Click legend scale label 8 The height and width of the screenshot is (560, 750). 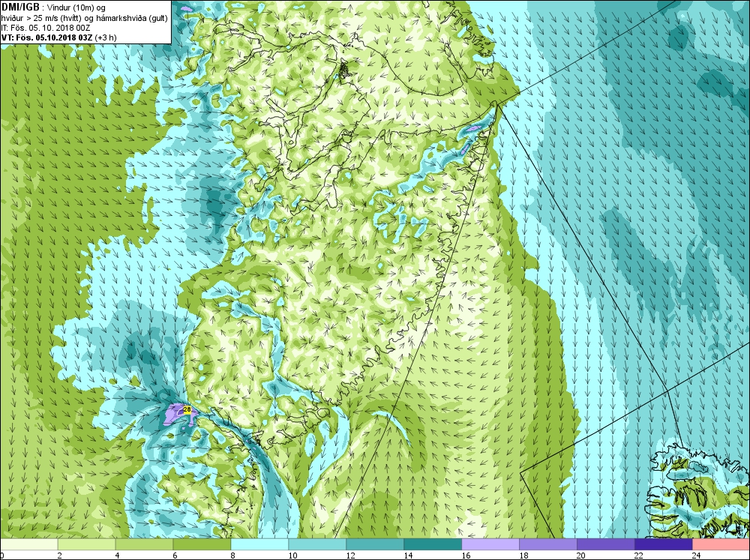233,556
